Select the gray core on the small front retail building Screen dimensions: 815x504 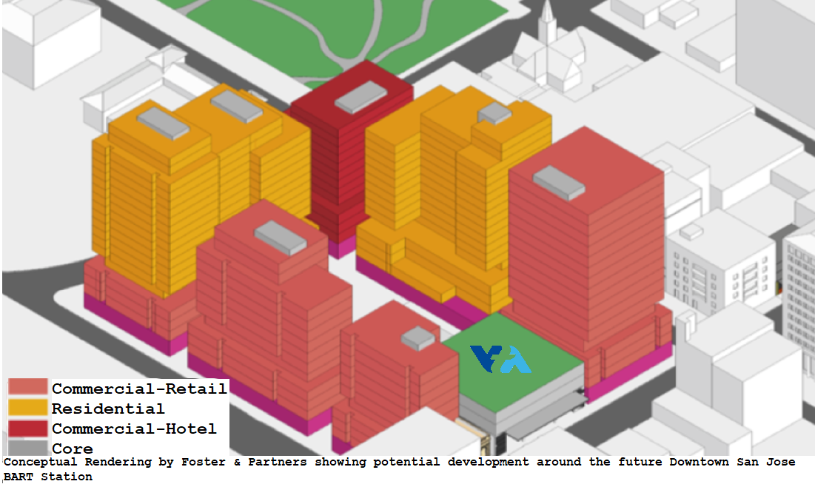tap(418, 338)
